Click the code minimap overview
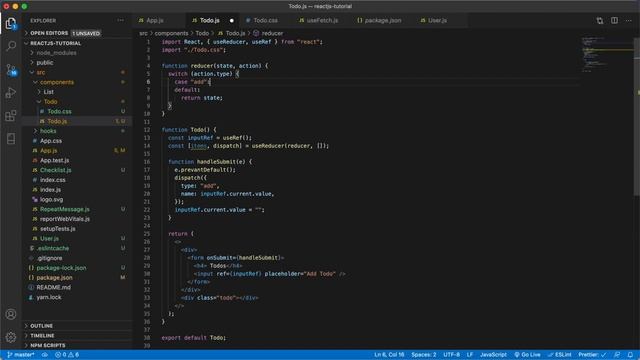Image resolution: width=640 pixels, height=360 pixels. click(607, 54)
